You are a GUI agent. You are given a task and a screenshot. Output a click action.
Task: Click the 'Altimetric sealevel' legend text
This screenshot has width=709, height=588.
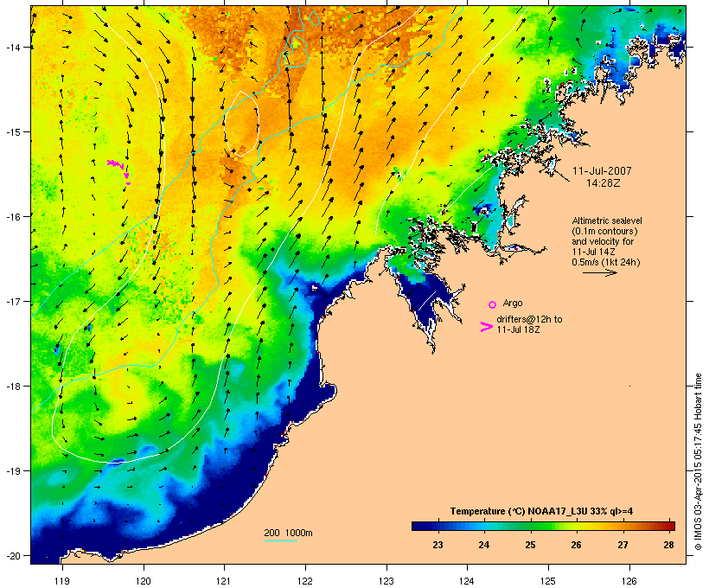[607, 220]
